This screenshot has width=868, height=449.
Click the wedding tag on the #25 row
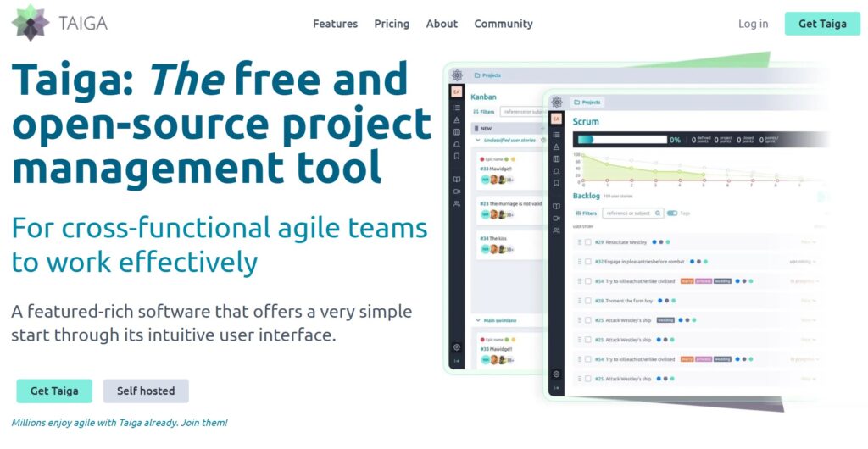[x=665, y=320]
